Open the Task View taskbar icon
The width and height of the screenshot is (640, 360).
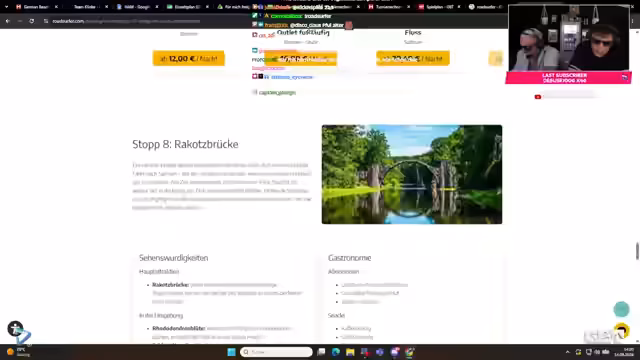click(321, 352)
